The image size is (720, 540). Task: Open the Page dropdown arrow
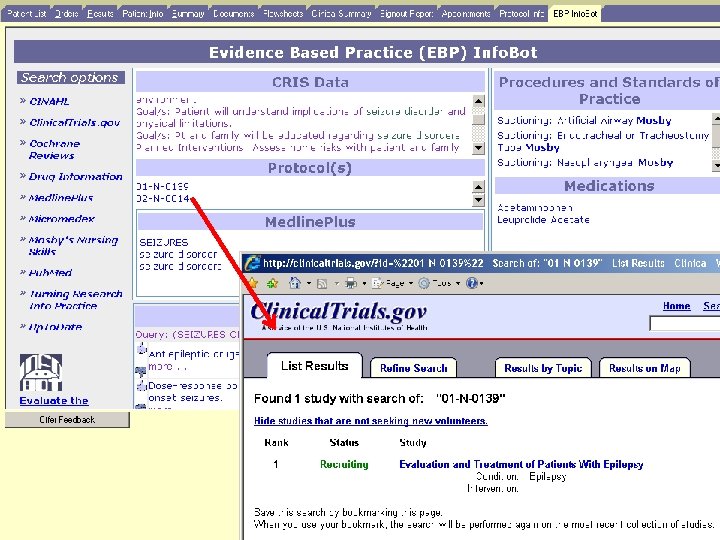[x=411, y=283]
